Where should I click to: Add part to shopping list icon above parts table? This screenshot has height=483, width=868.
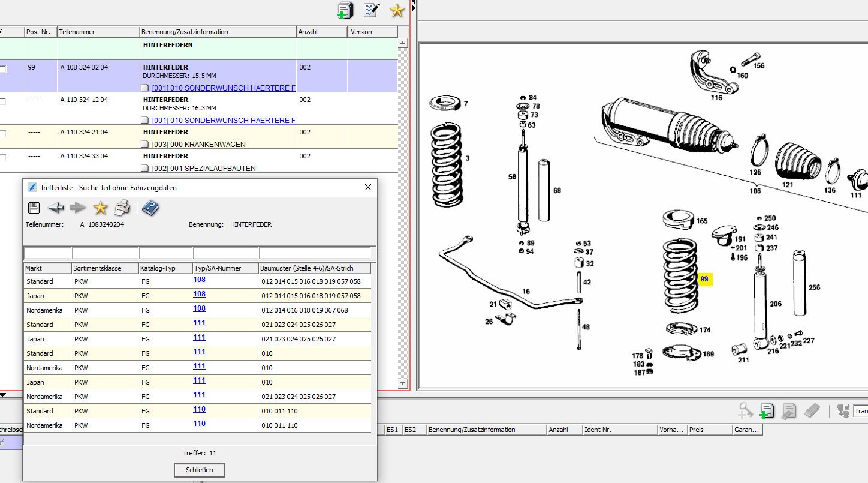[x=346, y=10]
